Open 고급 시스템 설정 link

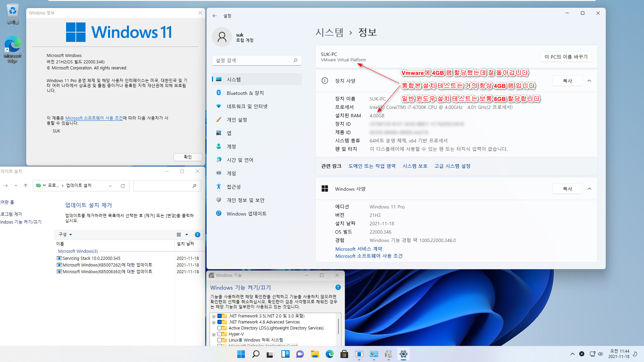coord(452,166)
